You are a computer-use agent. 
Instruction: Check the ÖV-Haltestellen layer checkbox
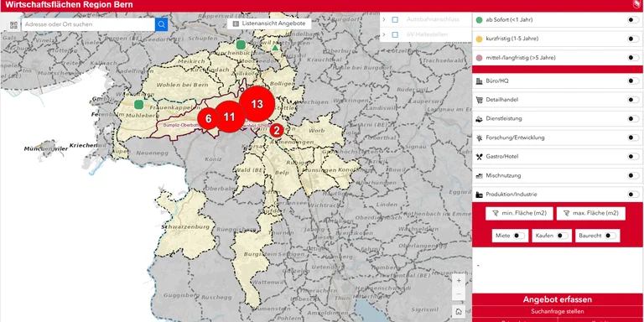395,35
